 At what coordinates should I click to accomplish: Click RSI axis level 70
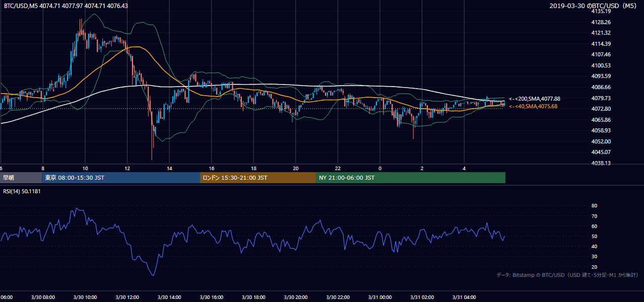[x=594, y=216]
